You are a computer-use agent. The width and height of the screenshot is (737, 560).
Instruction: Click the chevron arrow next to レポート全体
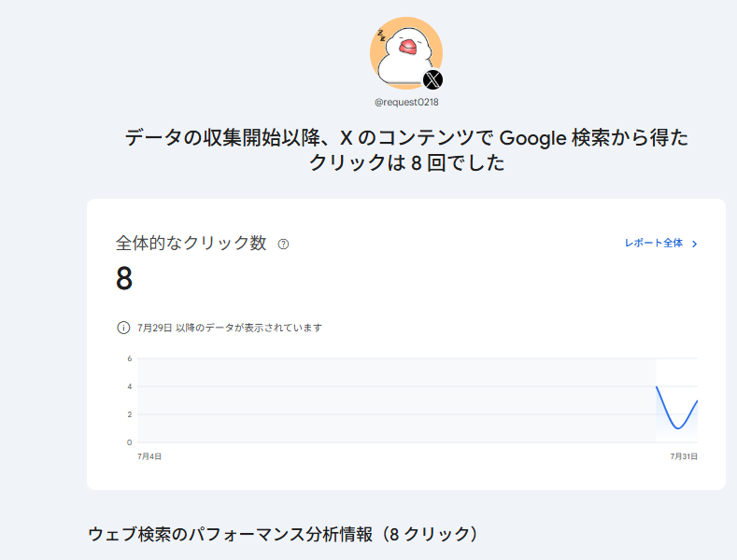click(694, 244)
